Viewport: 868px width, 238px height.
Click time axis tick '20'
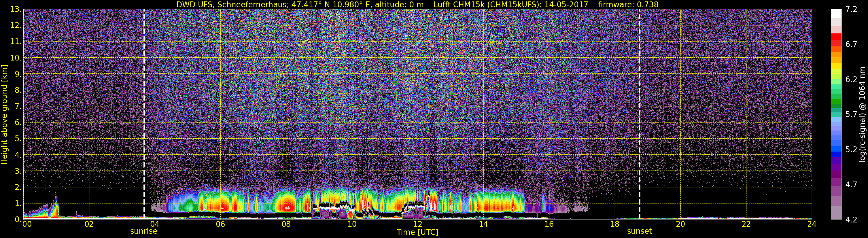tap(680, 224)
